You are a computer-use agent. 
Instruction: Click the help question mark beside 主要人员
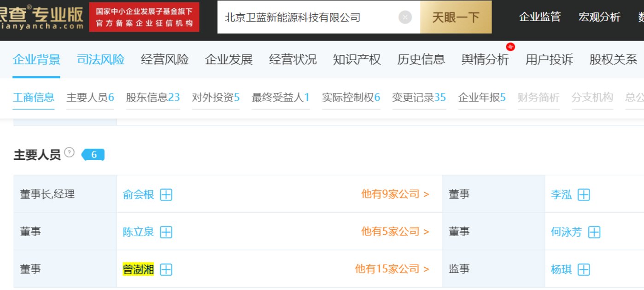69,152
